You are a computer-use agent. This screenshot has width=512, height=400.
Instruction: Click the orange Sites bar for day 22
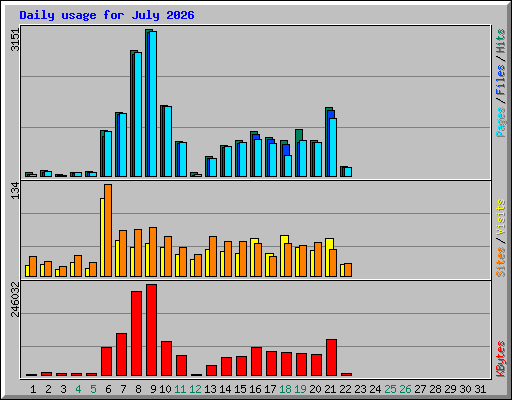pos(348,270)
